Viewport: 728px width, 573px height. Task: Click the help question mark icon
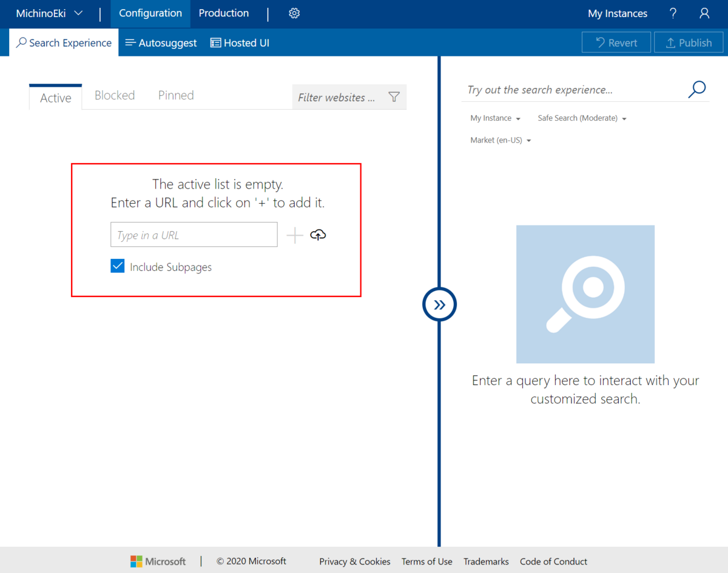pyautogui.click(x=673, y=13)
